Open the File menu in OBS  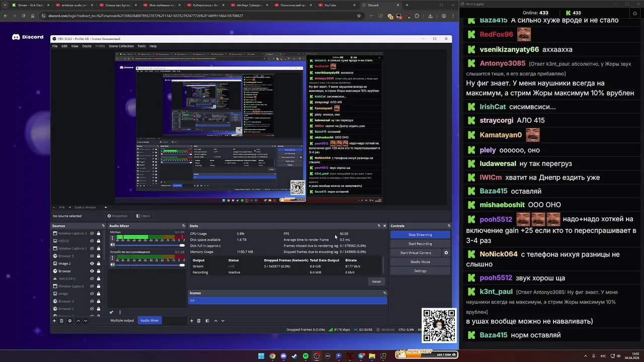pyautogui.click(x=55, y=46)
